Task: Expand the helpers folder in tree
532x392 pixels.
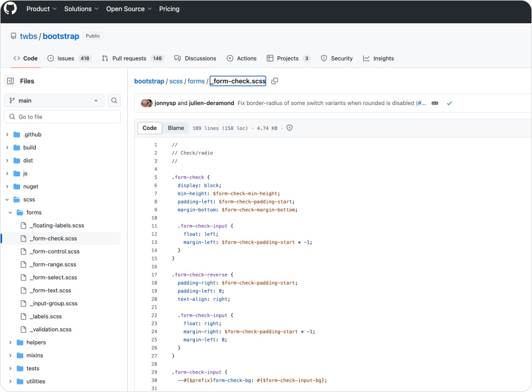Action: pyautogui.click(x=8, y=343)
